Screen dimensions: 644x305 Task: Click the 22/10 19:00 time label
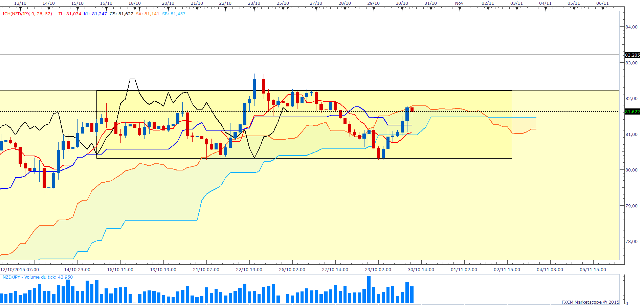[x=249, y=270]
